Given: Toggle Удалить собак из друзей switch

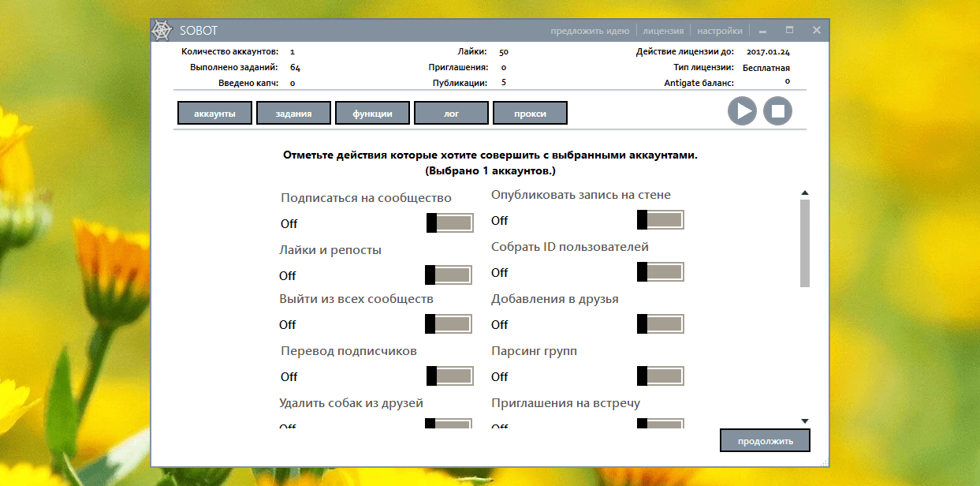Looking at the screenshot, I should 449,423.
